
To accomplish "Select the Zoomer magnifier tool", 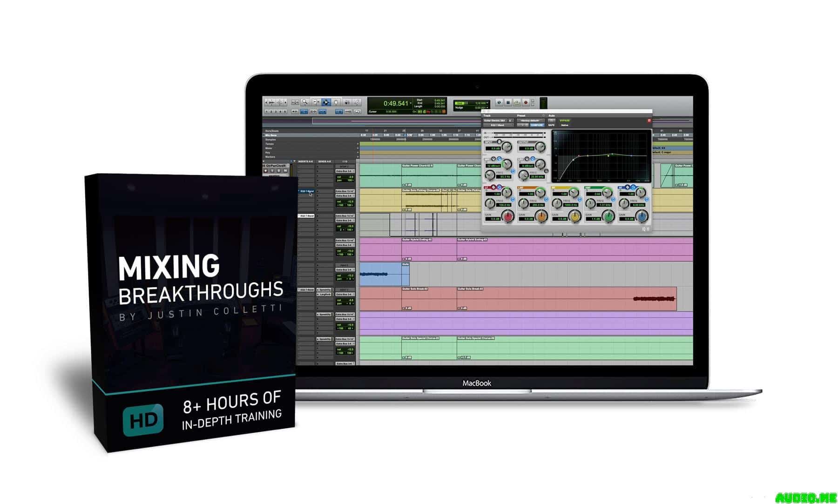I will 305,102.
